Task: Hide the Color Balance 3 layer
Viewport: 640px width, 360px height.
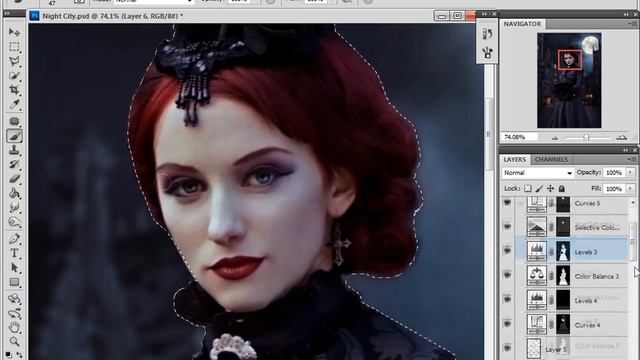Action: [507, 275]
